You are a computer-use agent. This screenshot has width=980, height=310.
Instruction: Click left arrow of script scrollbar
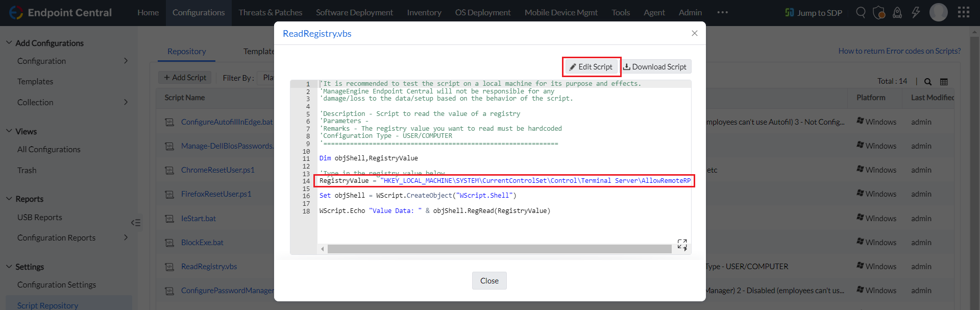322,249
